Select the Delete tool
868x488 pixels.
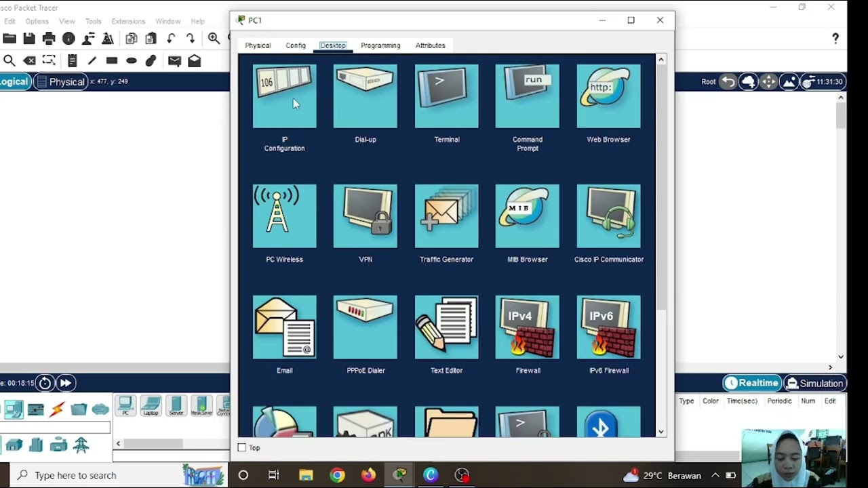pyautogui.click(x=29, y=61)
